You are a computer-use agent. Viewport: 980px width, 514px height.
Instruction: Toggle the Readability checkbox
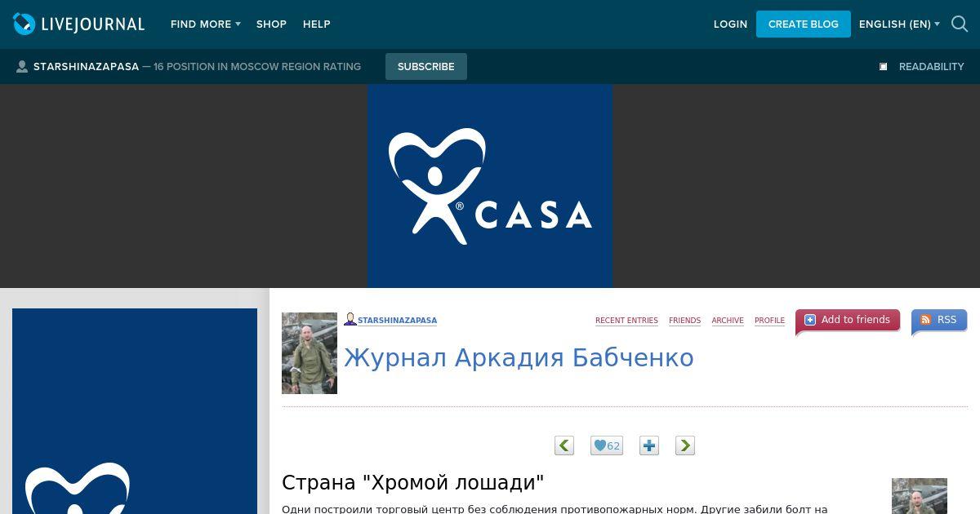pos(883,67)
